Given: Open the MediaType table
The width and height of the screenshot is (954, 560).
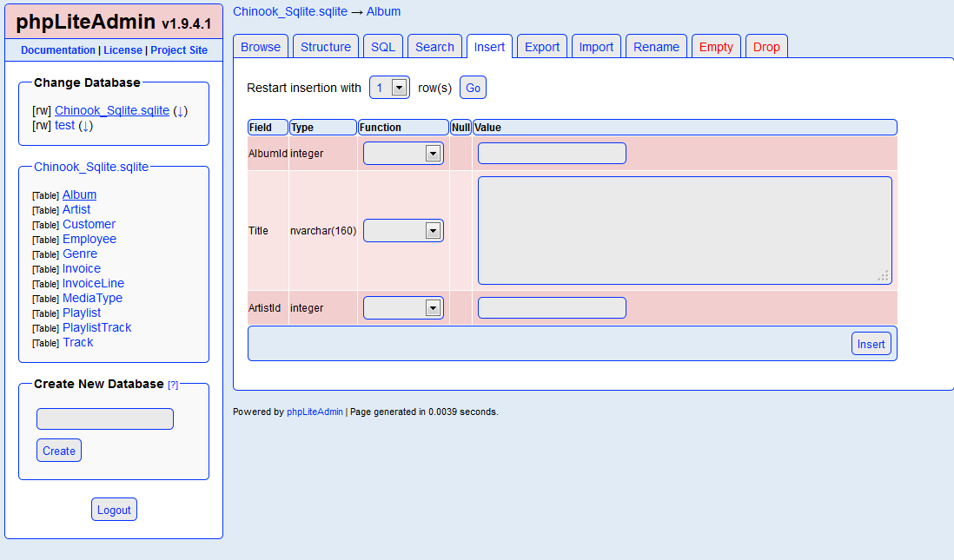Looking at the screenshot, I should point(92,298).
